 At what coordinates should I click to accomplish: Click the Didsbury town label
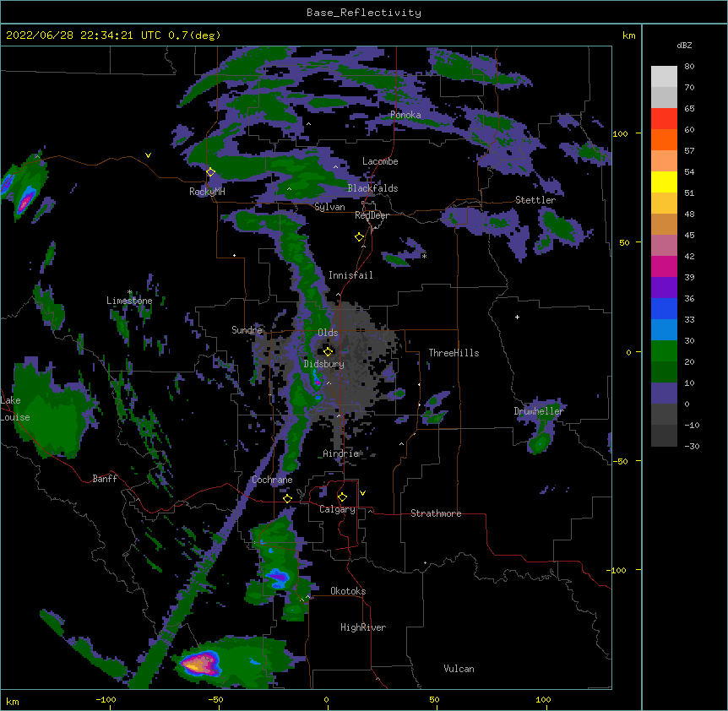(323, 364)
